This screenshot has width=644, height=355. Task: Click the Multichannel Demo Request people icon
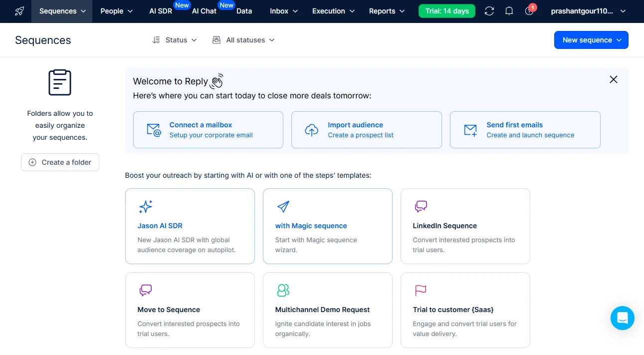pyautogui.click(x=283, y=290)
